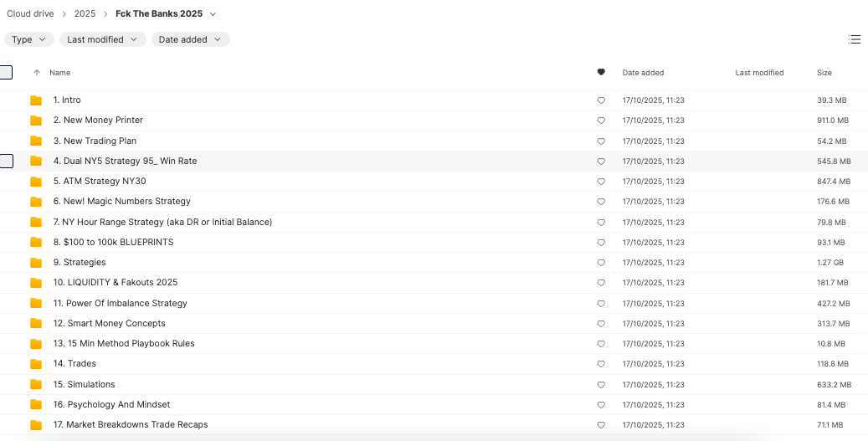
Task: Sort by Date added column header
Action: pos(643,73)
